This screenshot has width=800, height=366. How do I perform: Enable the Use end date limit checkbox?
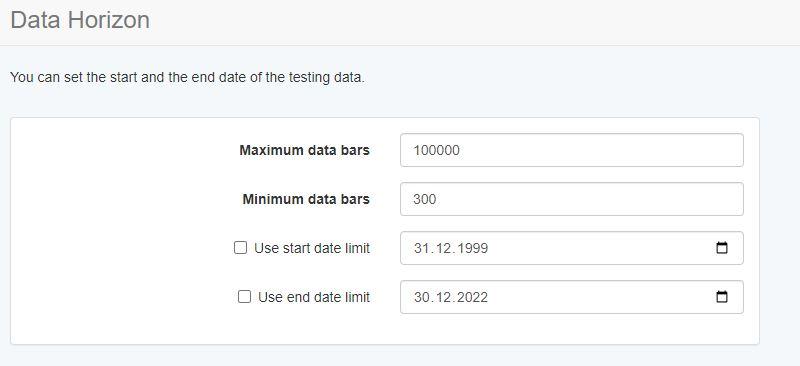(x=244, y=297)
